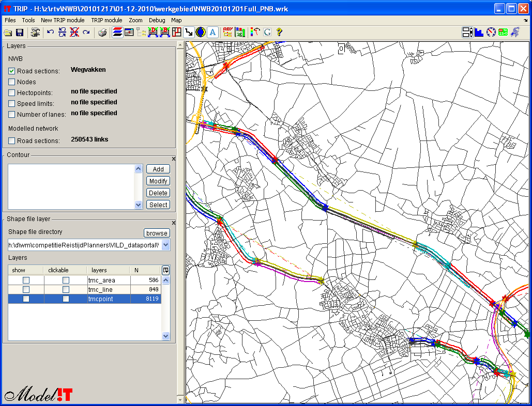The width and height of the screenshot is (532, 406).
Task: Click the layers table column options icon
Action: tap(165, 270)
